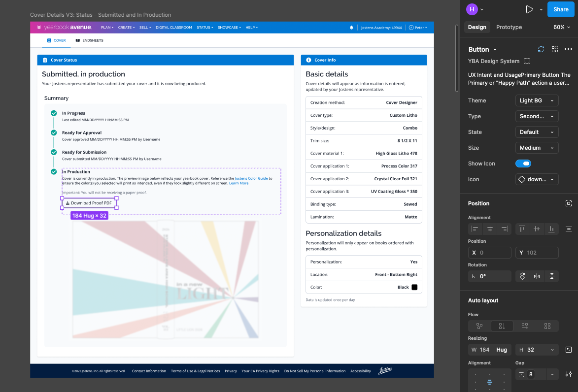
Task: Select the COVER tab
Action: 56,40
